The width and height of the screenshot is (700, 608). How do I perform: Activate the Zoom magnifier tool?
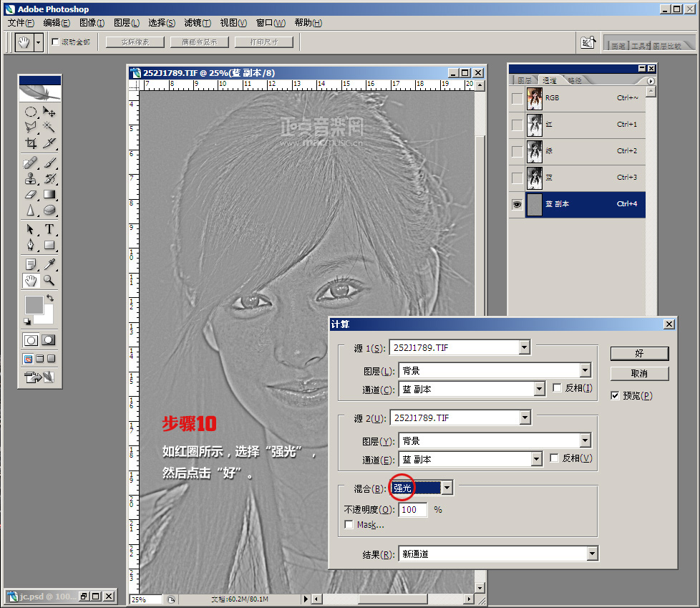click(x=49, y=280)
